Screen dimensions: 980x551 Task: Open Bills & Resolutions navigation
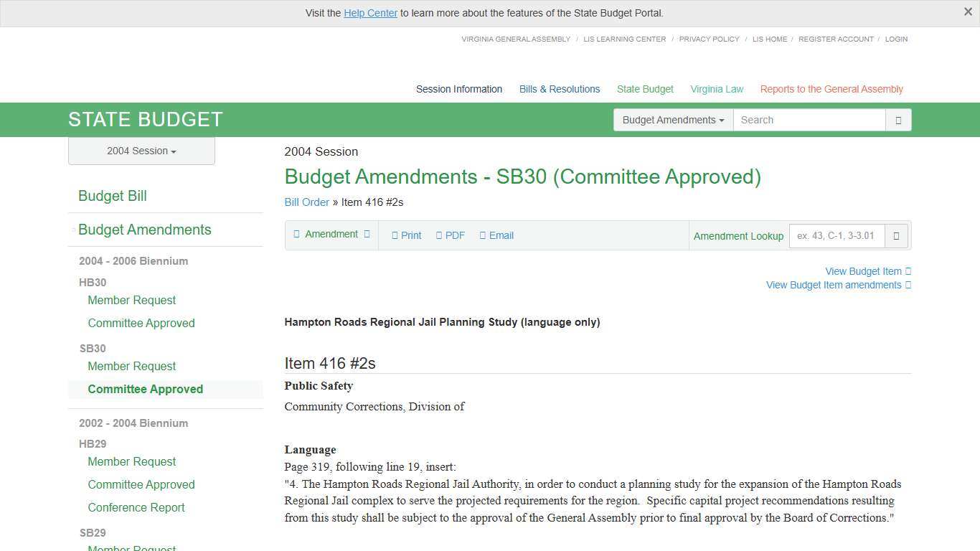point(559,89)
